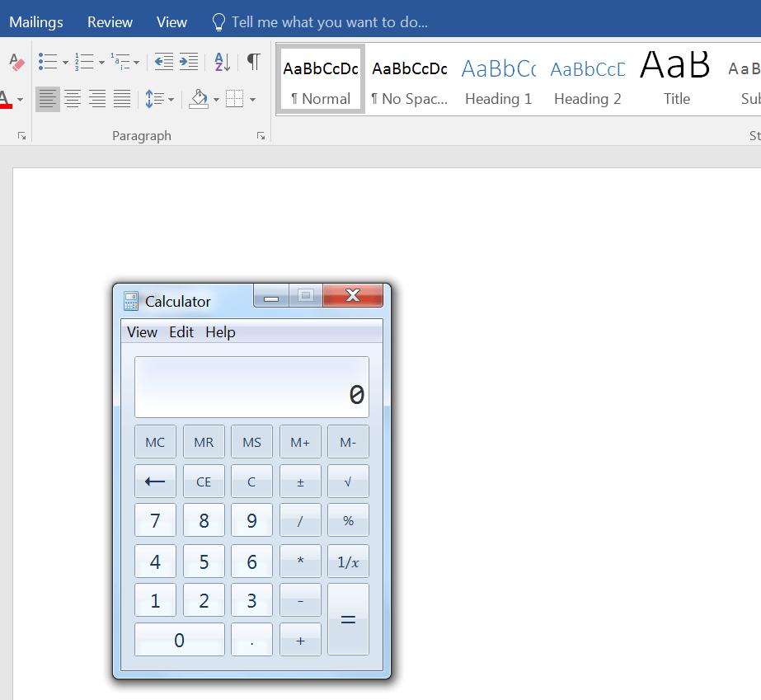Open the Paragraph settings dialog launcher
761x700 pixels.
click(261, 136)
